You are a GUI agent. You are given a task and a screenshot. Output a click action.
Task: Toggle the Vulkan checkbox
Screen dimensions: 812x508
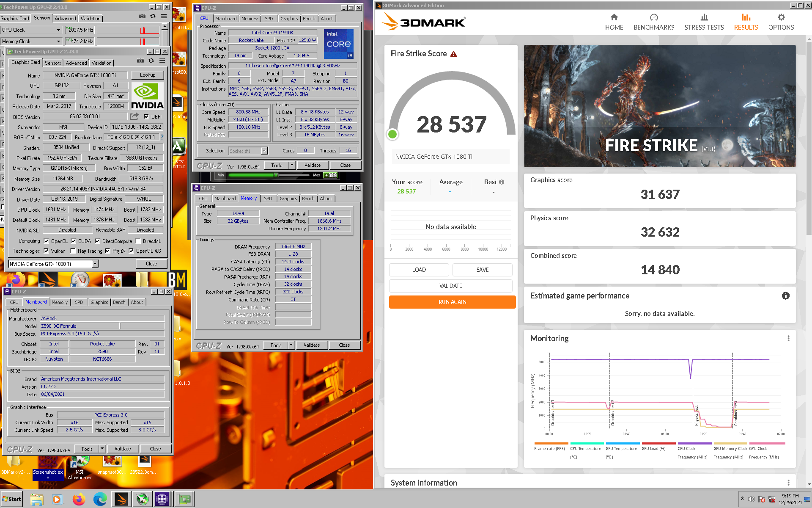coord(46,251)
